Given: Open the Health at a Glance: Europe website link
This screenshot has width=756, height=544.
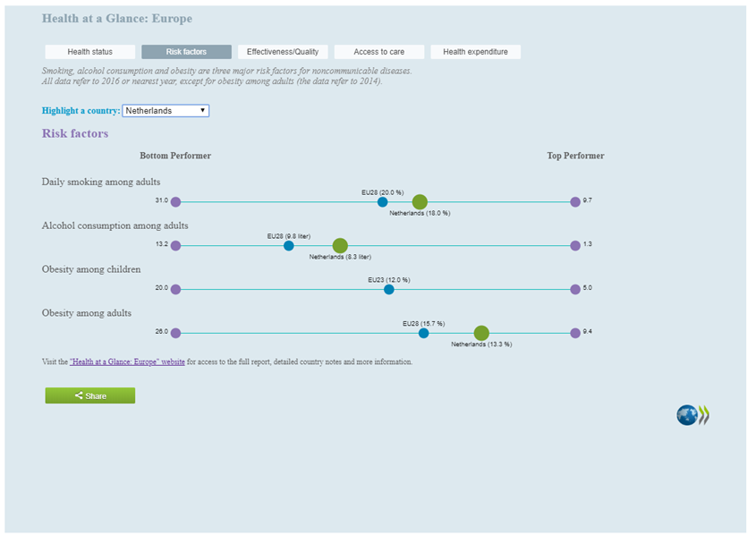Looking at the screenshot, I should pos(127,362).
